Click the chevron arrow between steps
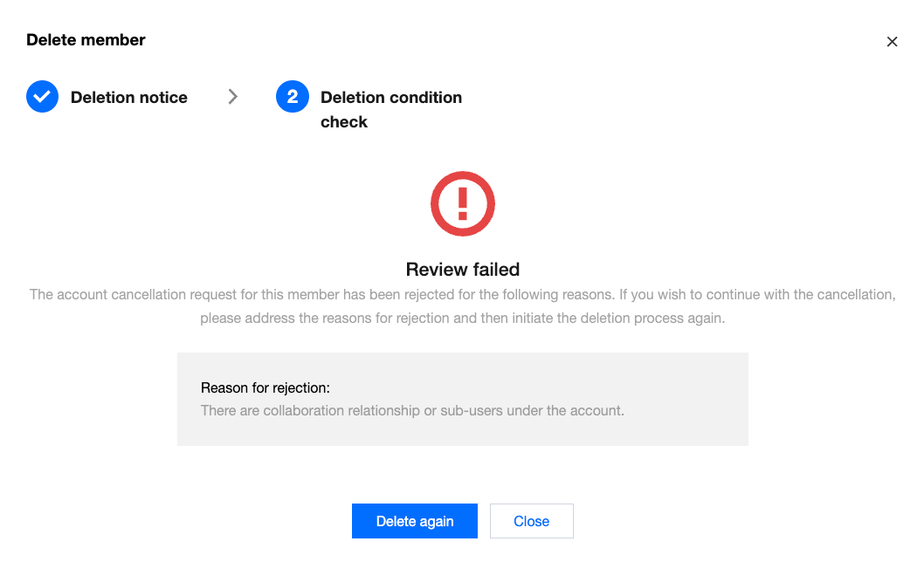924x562 pixels. pyautogui.click(x=232, y=97)
